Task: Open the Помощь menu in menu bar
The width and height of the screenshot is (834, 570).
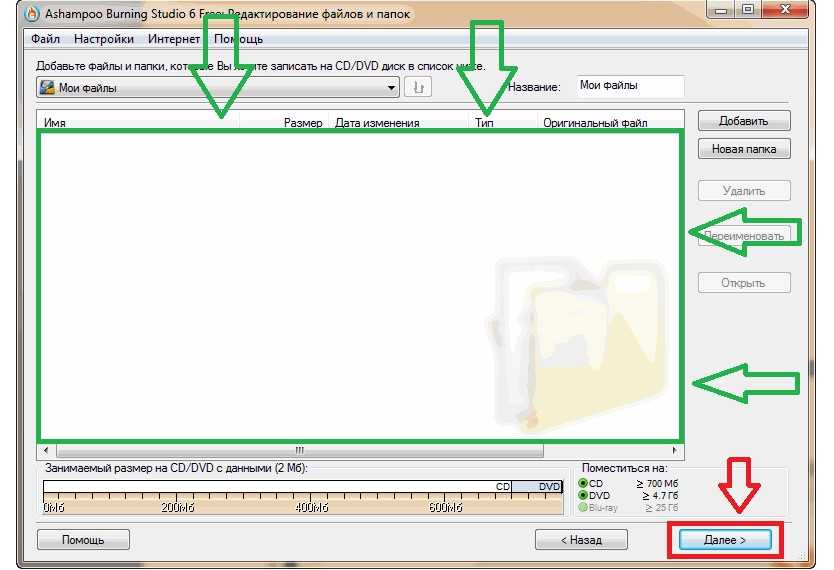Action: [238, 39]
